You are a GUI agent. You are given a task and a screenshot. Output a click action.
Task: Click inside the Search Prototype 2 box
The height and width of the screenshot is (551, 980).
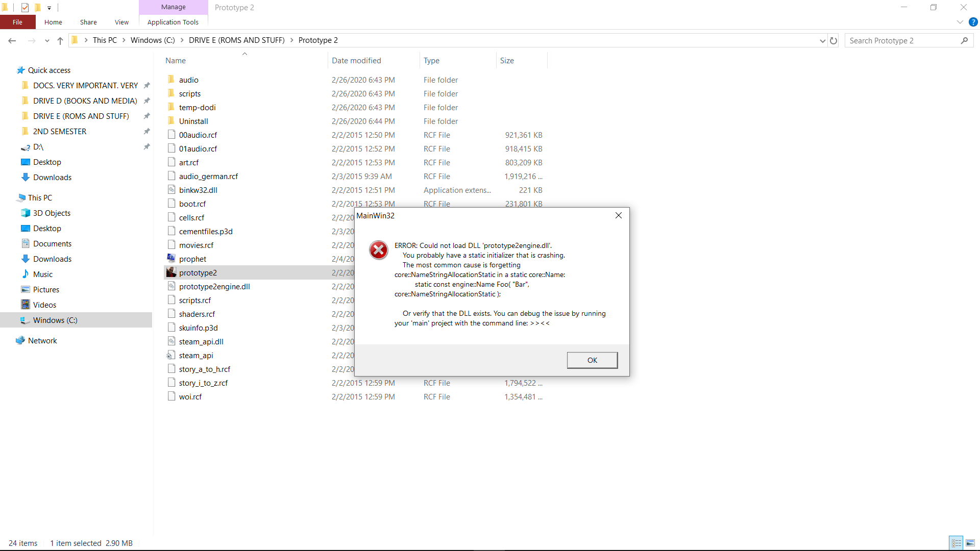click(x=903, y=40)
